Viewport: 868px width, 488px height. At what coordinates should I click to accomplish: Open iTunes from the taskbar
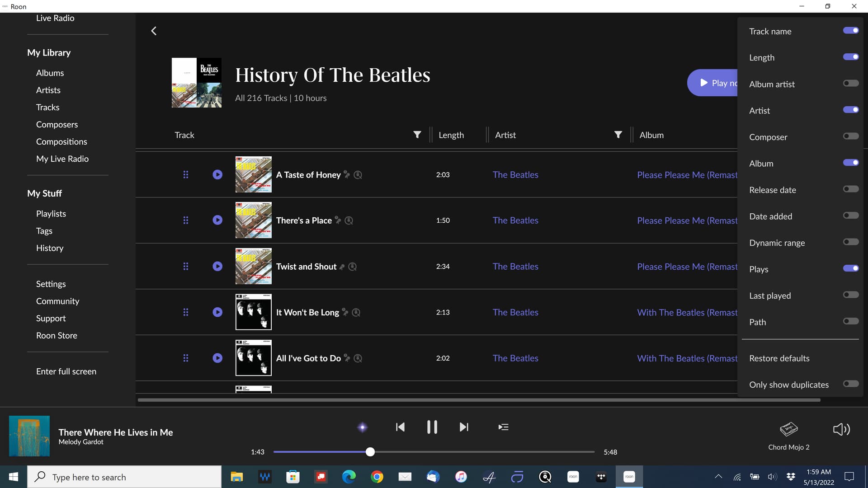[x=461, y=477]
